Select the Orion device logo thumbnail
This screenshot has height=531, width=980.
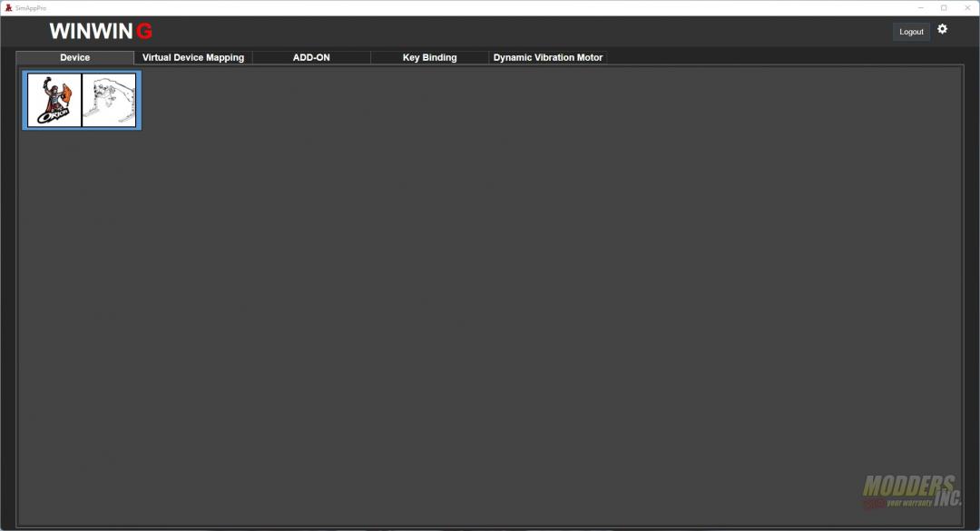point(54,100)
